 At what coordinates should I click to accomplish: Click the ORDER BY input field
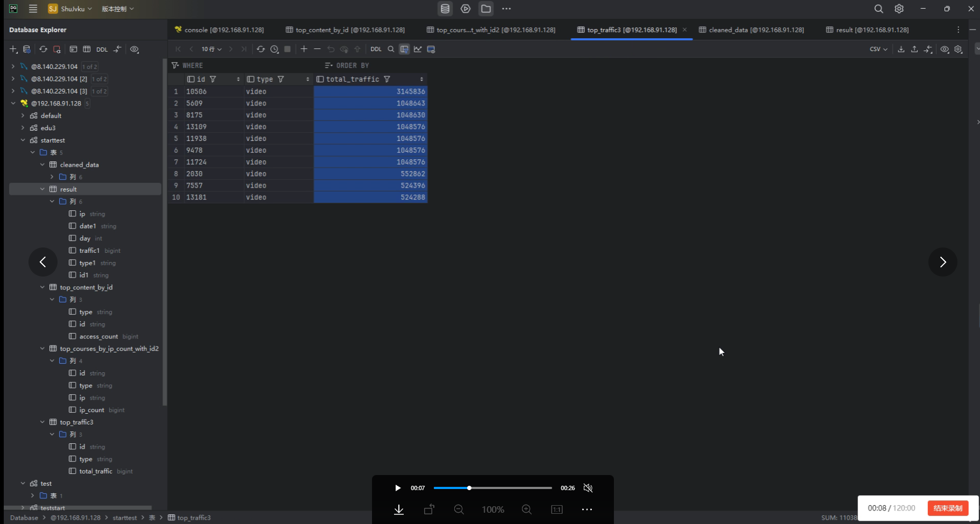pyautogui.click(x=645, y=66)
